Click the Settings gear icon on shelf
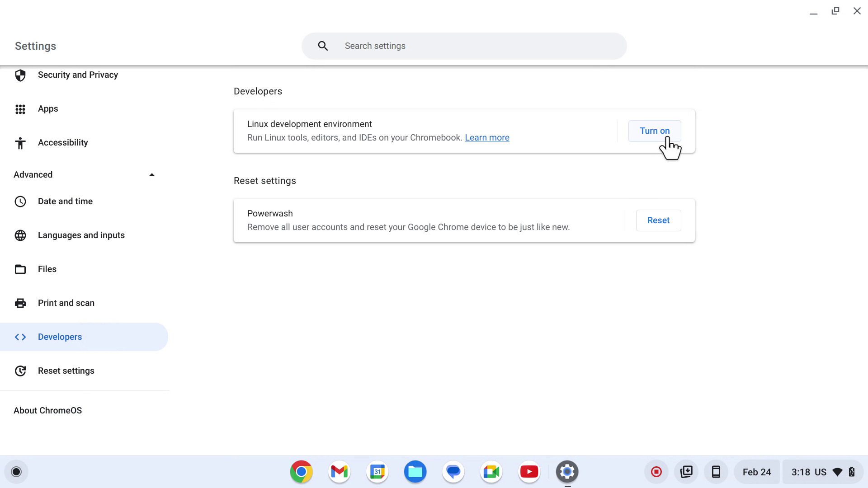Screen dimensions: 868x488 pyautogui.click(x=567, y=472)
